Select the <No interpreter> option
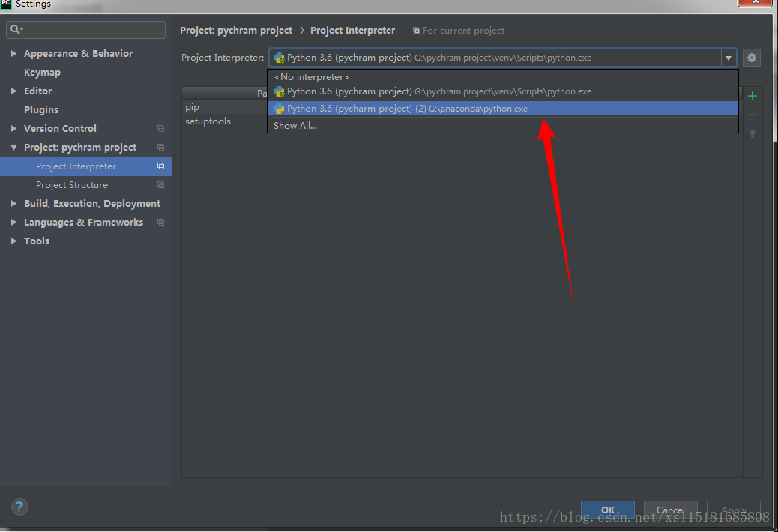Image resolution: width=778 pixels, height=532 pixels. (x=311, y=77)
